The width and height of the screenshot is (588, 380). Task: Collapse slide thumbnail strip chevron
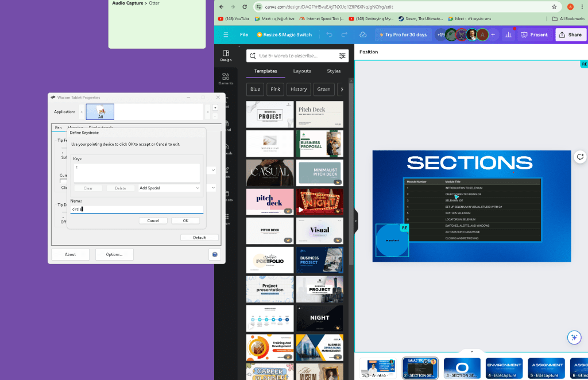pos(472,351)
